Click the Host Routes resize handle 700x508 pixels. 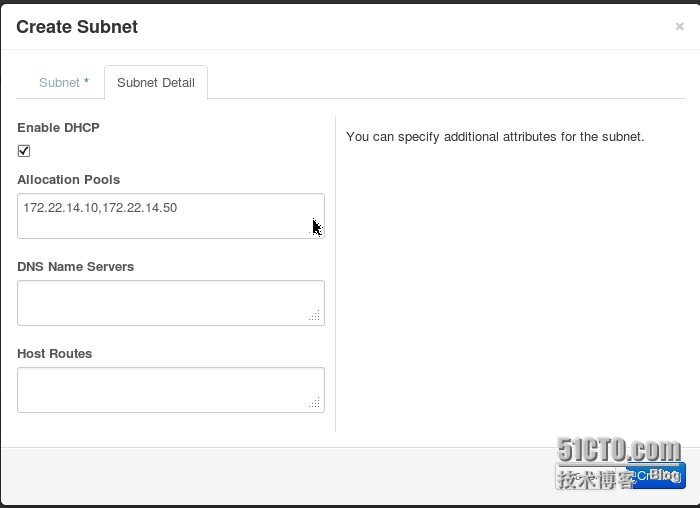(315, 403)
